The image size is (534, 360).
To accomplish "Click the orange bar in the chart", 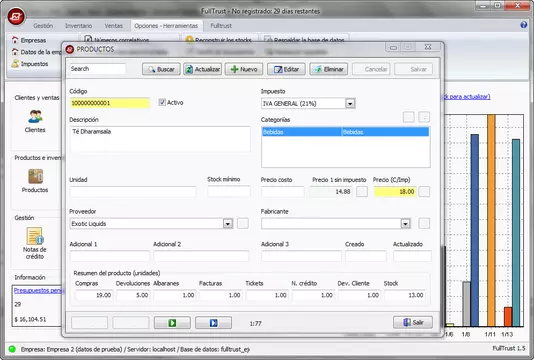I will (491, 220).
